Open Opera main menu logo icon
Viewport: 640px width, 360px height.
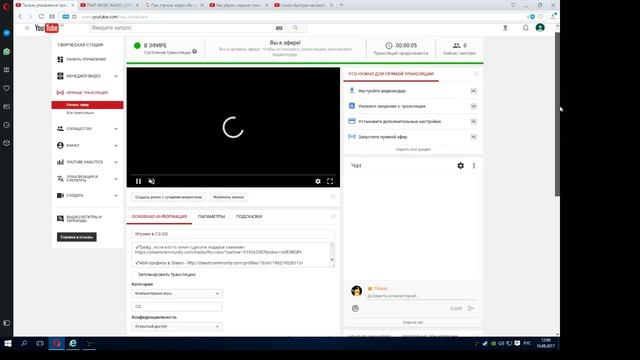(7, 6)
